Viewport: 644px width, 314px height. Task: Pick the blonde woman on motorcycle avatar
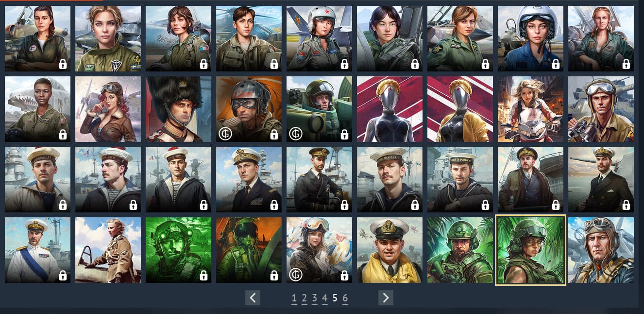(x=530, y=109)
